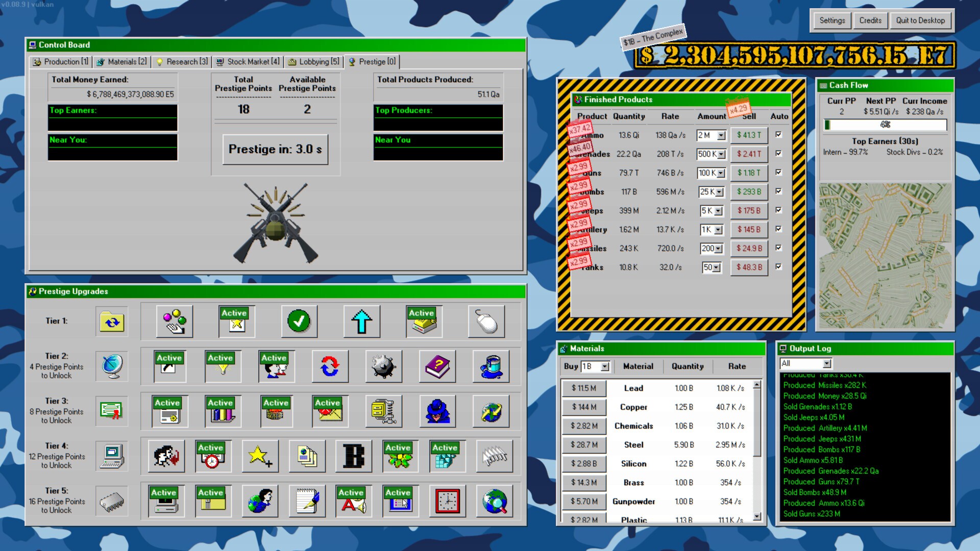Screen dimensions: 980x551
Task: Toggle Auto sell for Grenades
Action: [x=778, y=154]
